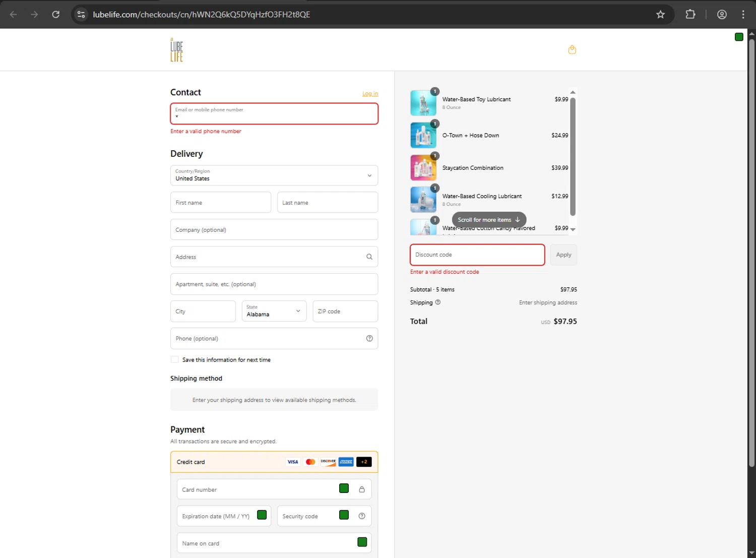Click the Card number field
This screenshot has width=756, height=558.
[274, 489]
